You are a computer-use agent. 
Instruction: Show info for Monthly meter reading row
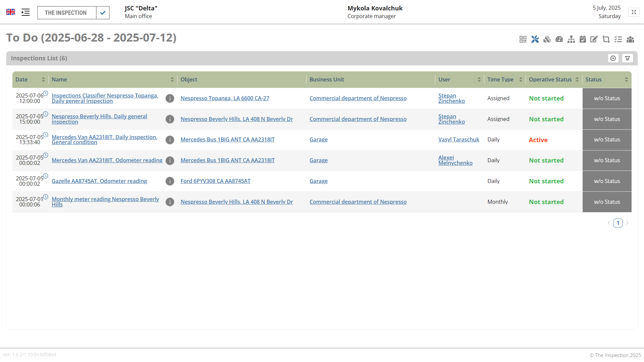click(x=170, y=202)
